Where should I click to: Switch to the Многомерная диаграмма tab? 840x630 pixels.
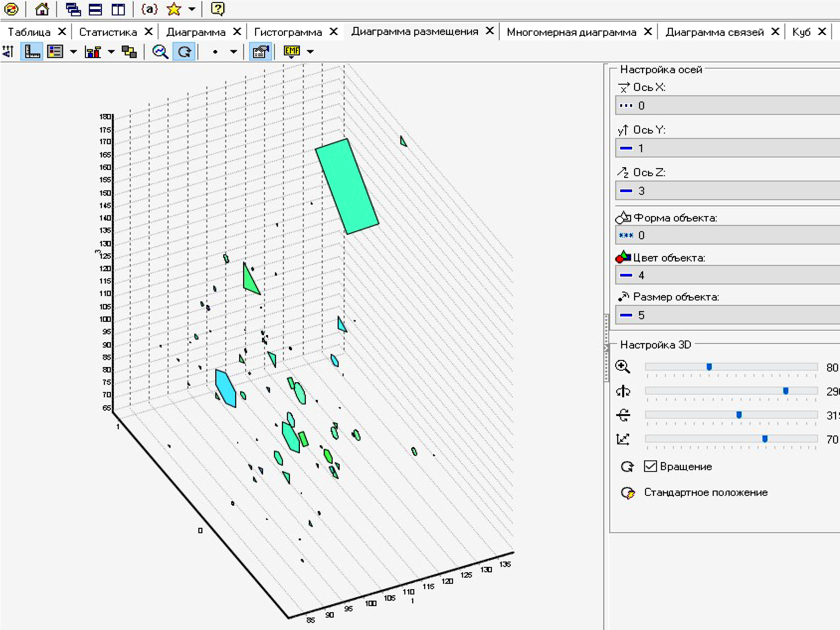571,32
